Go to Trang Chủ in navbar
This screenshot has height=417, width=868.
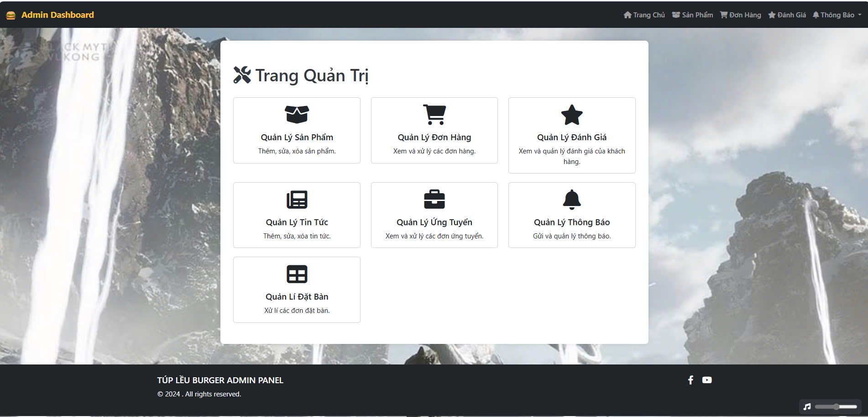coord(644,15)
